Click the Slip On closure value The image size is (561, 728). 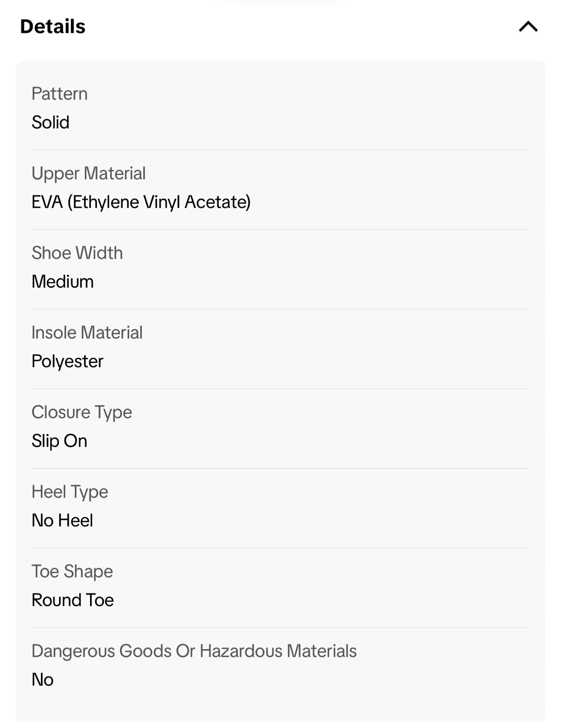[x=60, y=441]
